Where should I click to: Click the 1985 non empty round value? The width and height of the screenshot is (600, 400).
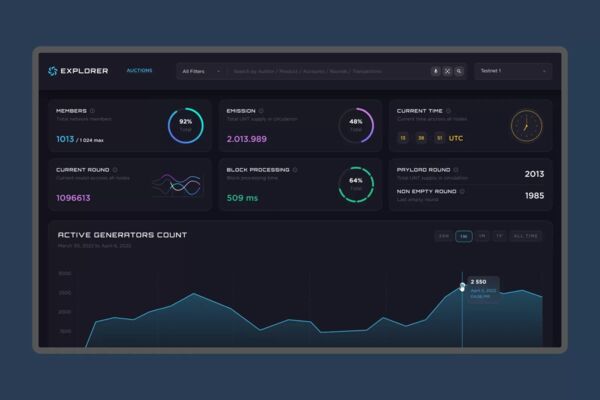pos(534,196)
